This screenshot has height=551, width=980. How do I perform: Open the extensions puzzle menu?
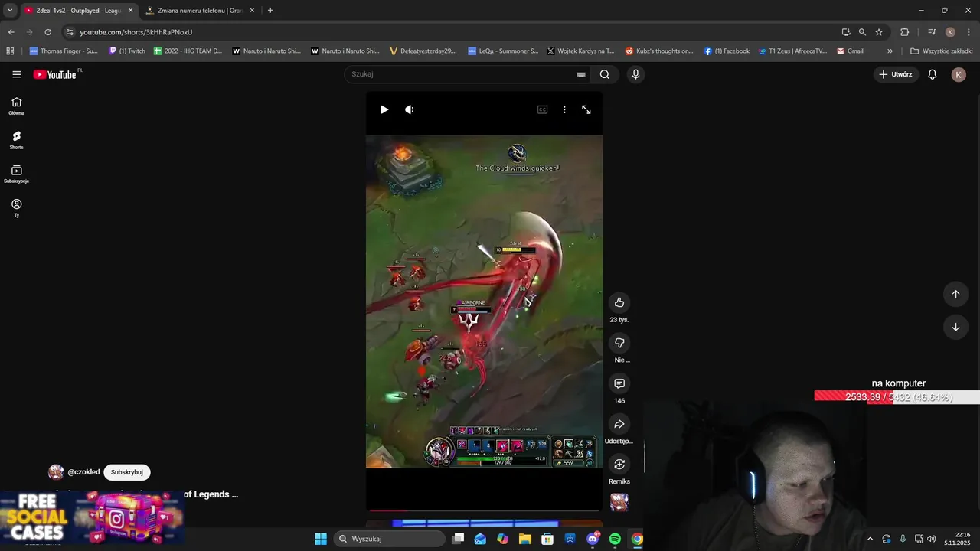tap(904, 32)
